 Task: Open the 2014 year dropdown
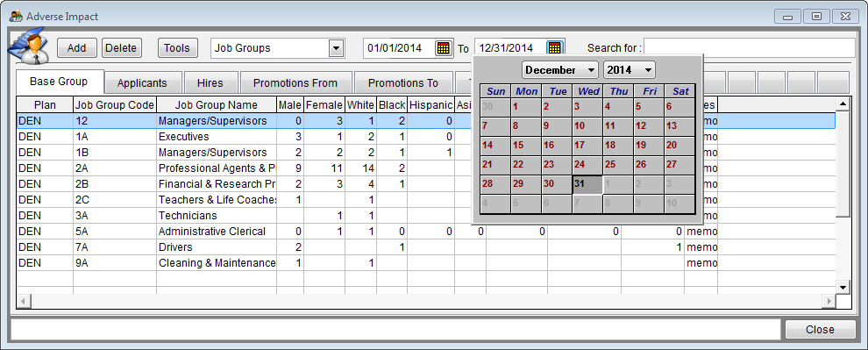click(x=629, y=70)
